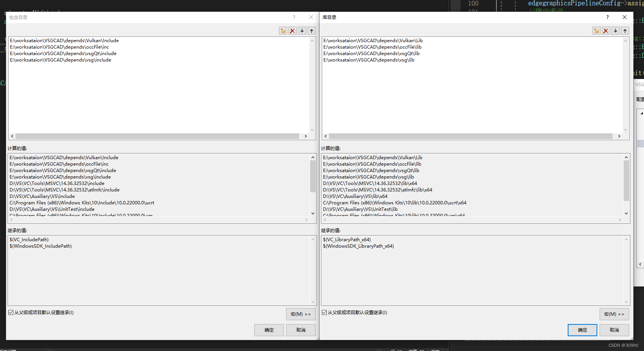644x351 pixels.
Task: Select the depends\vsgQt\include entry in edit list
Action: pyautogui.click(x=63, y=54)
